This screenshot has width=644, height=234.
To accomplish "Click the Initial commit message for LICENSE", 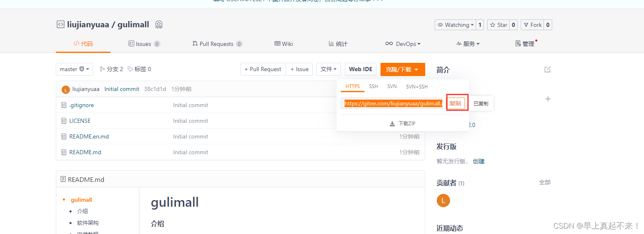I will (x=191, y=121).
